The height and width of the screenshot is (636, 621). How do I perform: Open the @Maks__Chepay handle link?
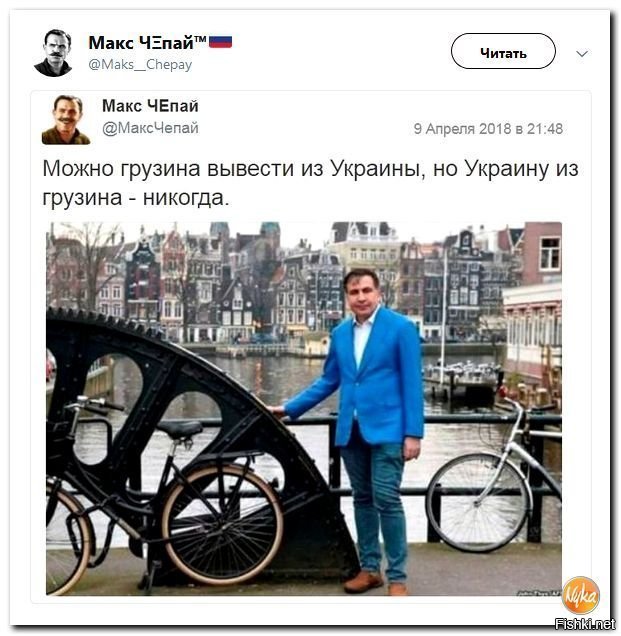coord(140,65)
